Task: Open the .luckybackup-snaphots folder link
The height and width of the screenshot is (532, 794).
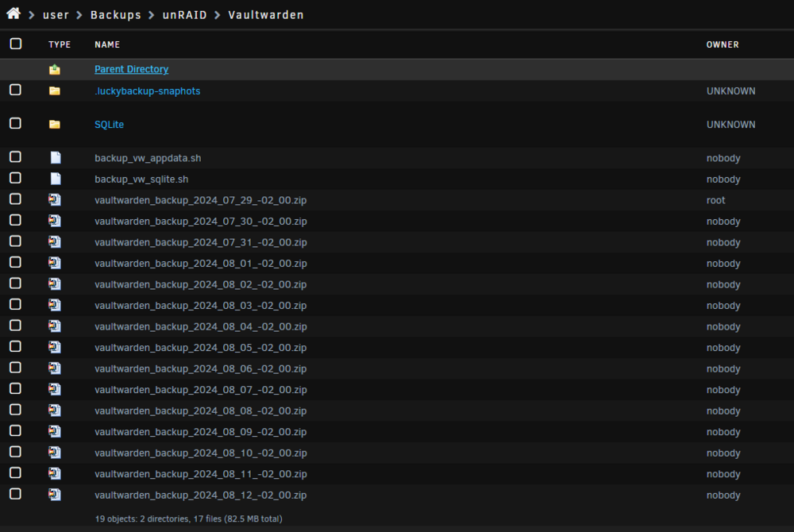Action: (148, 91)
